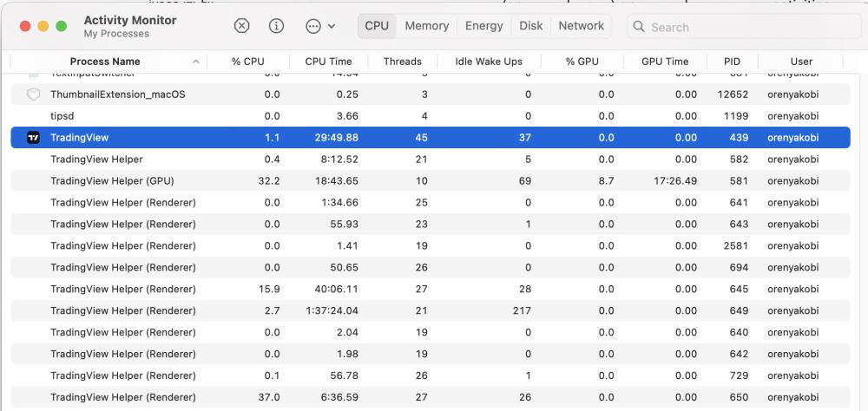Click the 45 threads value for TradingView
Image resolution: width=868 pixels, height=411 pixels.
click(421, 138)
